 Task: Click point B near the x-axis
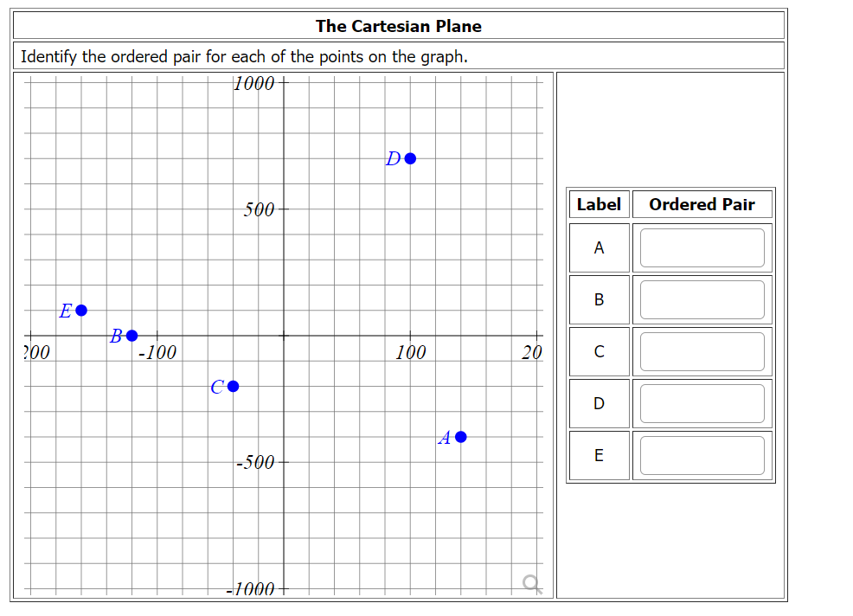click(131, 335)
